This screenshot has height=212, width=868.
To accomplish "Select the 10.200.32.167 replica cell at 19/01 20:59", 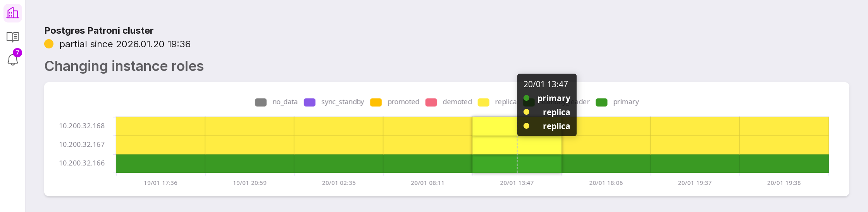I will coord(250,145).
